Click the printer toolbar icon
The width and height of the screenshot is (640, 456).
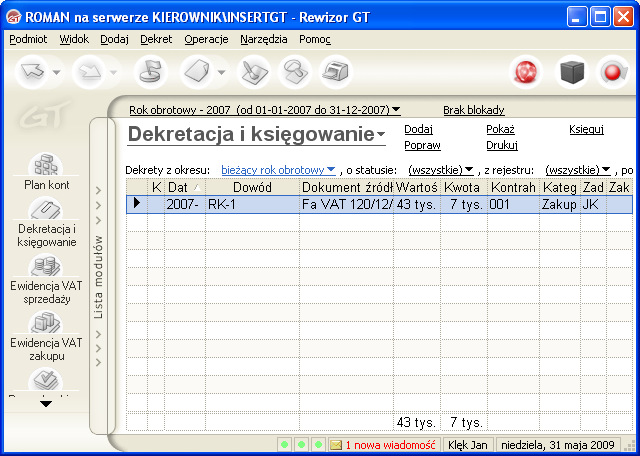coord(336,72)
